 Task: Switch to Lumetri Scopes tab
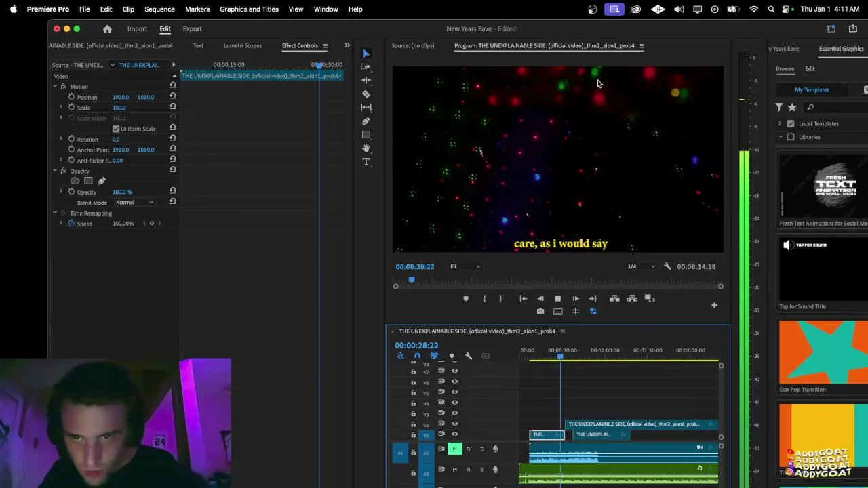tap(242, 45)
